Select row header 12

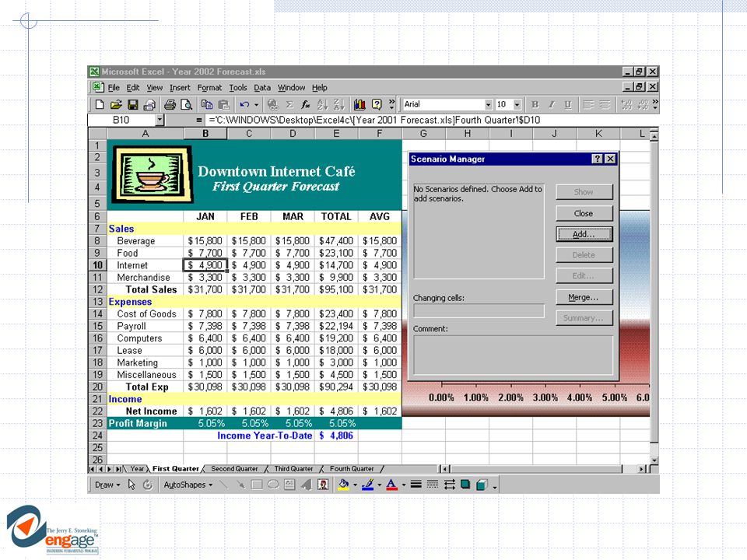(x=98, y=289)
